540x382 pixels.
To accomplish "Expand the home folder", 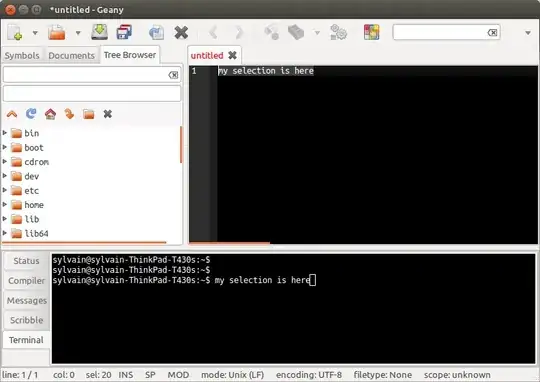I will 5,204.
